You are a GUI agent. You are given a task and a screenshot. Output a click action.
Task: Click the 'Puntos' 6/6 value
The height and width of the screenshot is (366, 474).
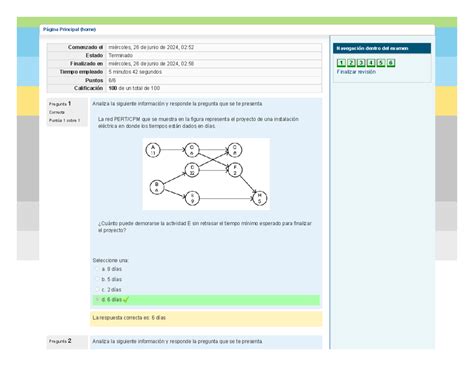[112, 80]
